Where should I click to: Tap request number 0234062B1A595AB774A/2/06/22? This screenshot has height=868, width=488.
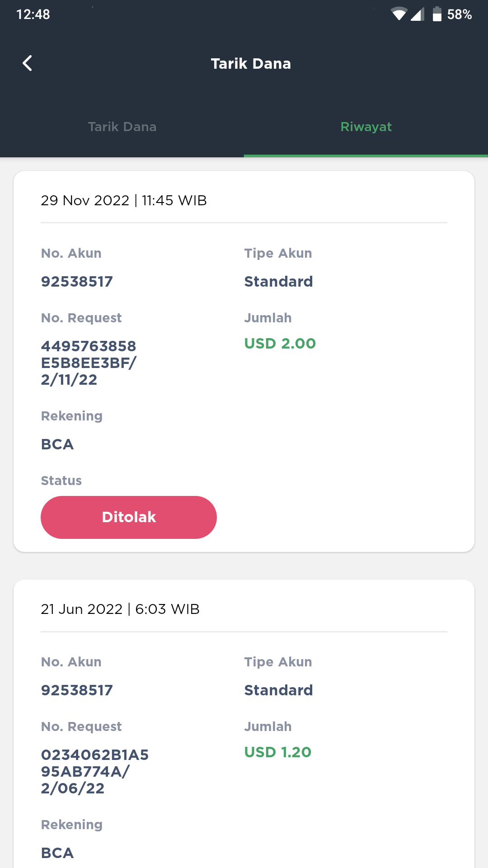pos(95,772)
